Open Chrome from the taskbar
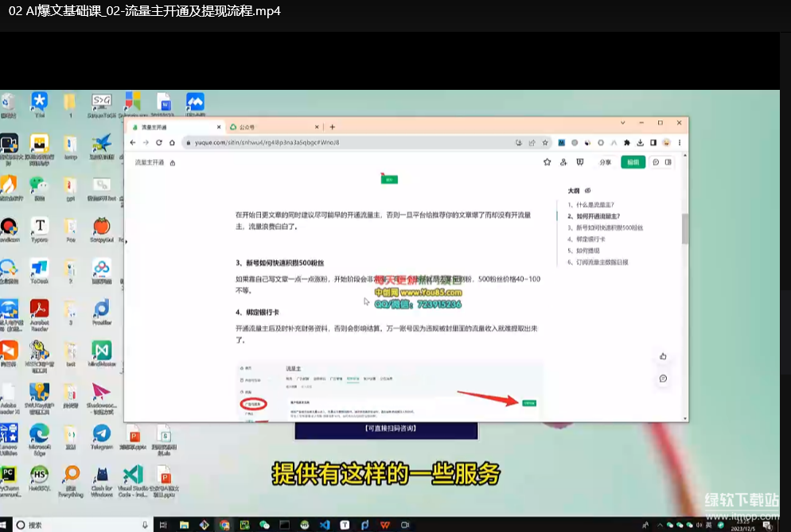The height and width of the screenshot is (532, 791). point(224,525)
